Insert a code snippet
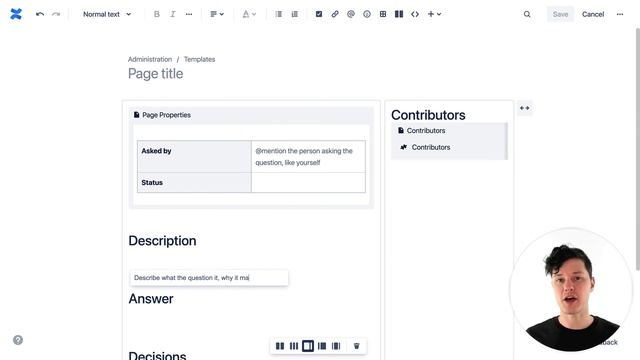 click(415, 14)
